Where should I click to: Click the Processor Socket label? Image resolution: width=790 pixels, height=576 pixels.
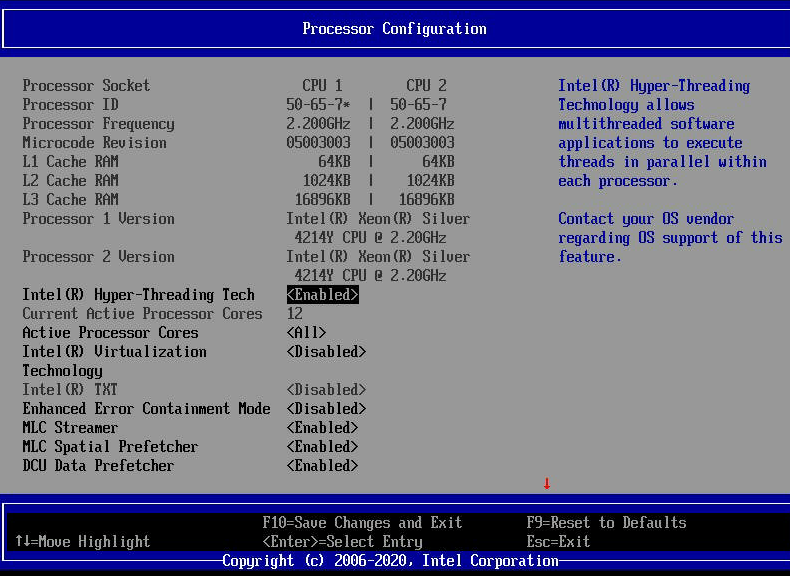[x=86, y=85]
